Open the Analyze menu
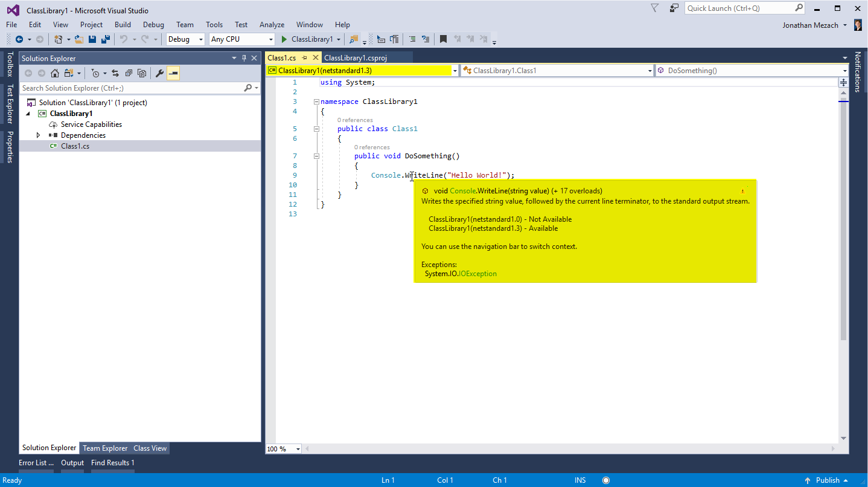Screen dimensions: 868x487 coord(272,25)
